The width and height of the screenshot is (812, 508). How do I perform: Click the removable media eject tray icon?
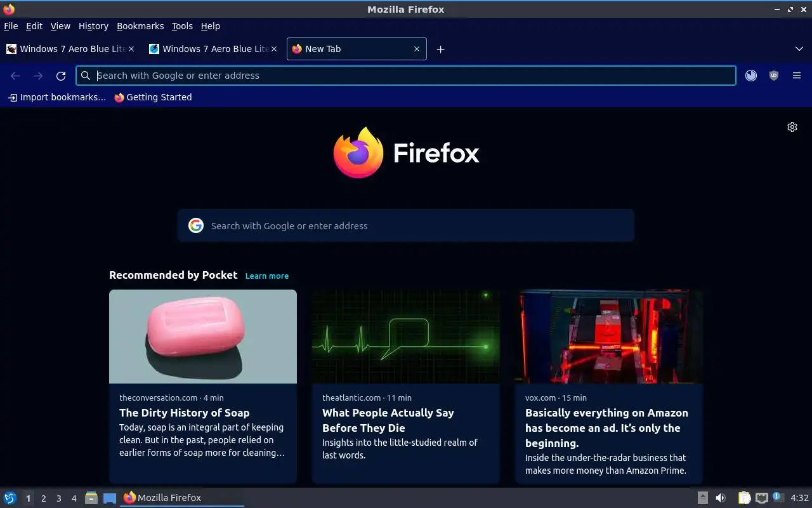click(703, 498)
